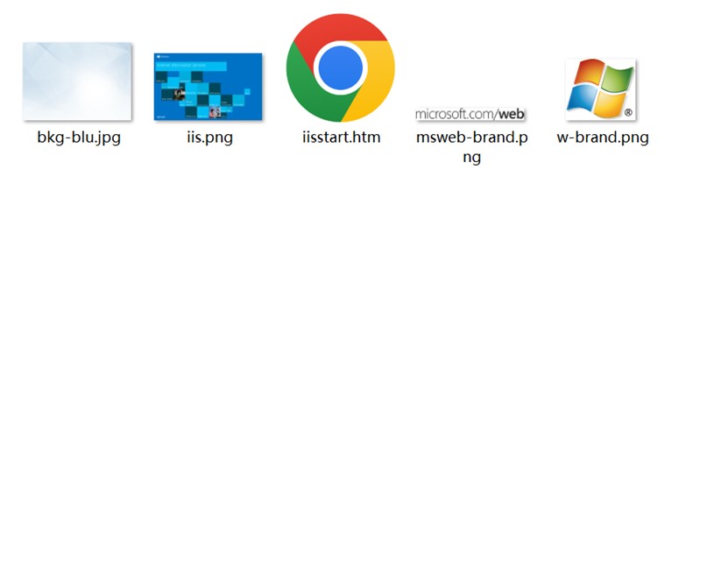Click the green segment of the Chrome icon
Screen dimensions: 728x572
coord(307,86)
